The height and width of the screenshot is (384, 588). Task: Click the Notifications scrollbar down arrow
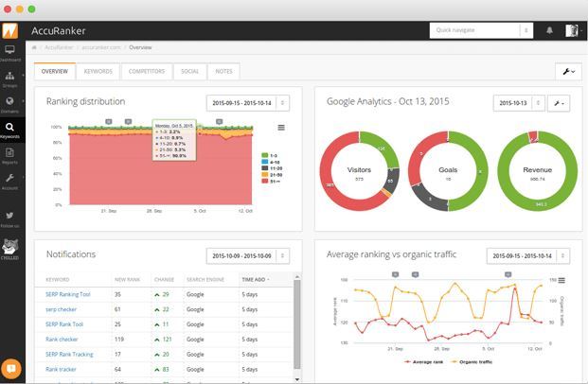297,379
